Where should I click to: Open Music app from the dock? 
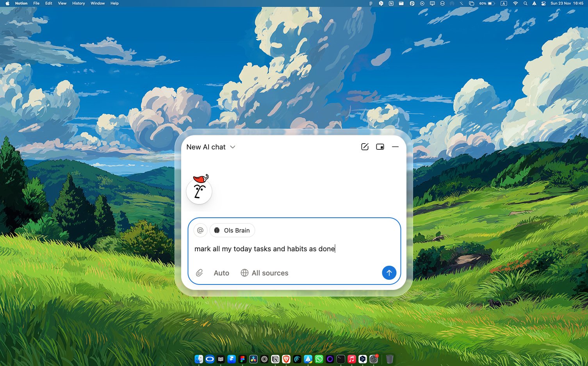click(352, 359)
